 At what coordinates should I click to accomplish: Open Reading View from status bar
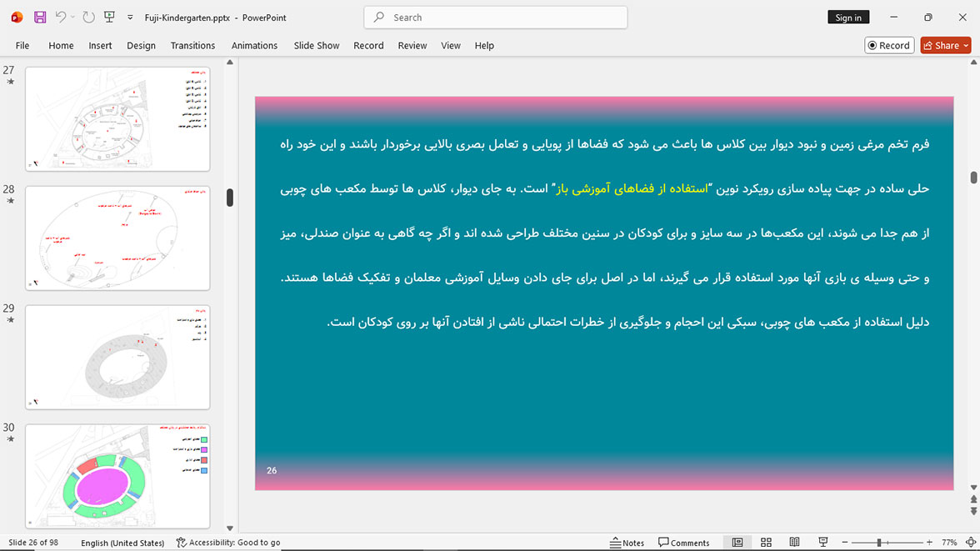794,542
